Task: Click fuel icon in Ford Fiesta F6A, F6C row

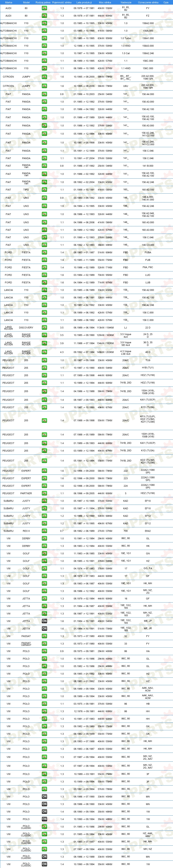Action: click(x=44, y=267)
